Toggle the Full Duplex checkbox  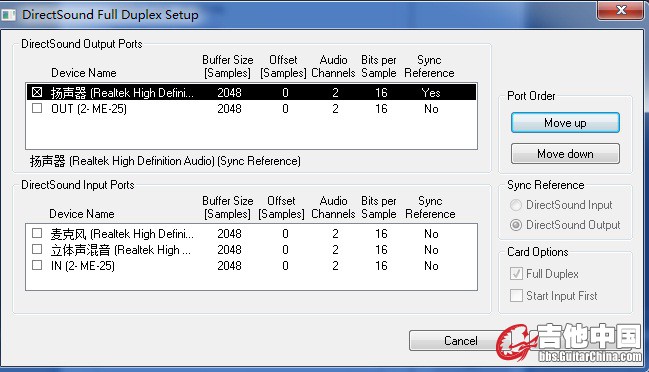[x=516, y=274]
